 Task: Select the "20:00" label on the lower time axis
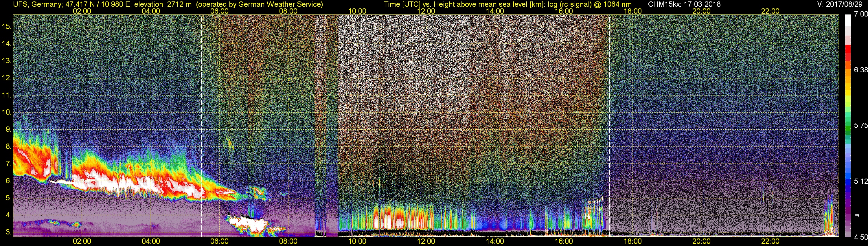coord(702,241)
